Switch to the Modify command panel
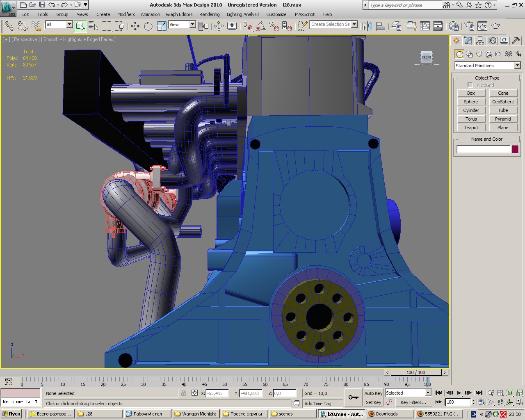The image size is (525, 420). pos(468,41)
